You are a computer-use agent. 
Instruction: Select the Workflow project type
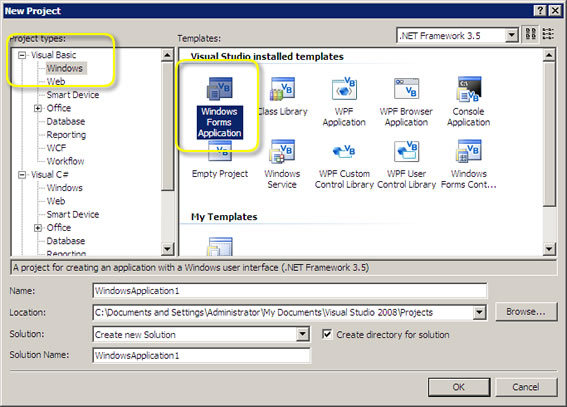65,161
